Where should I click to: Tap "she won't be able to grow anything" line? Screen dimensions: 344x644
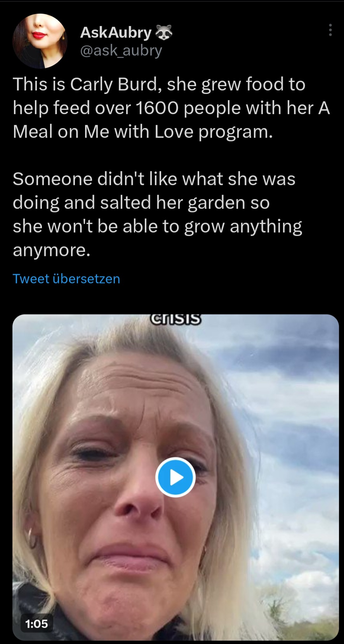tap(157, 226)
